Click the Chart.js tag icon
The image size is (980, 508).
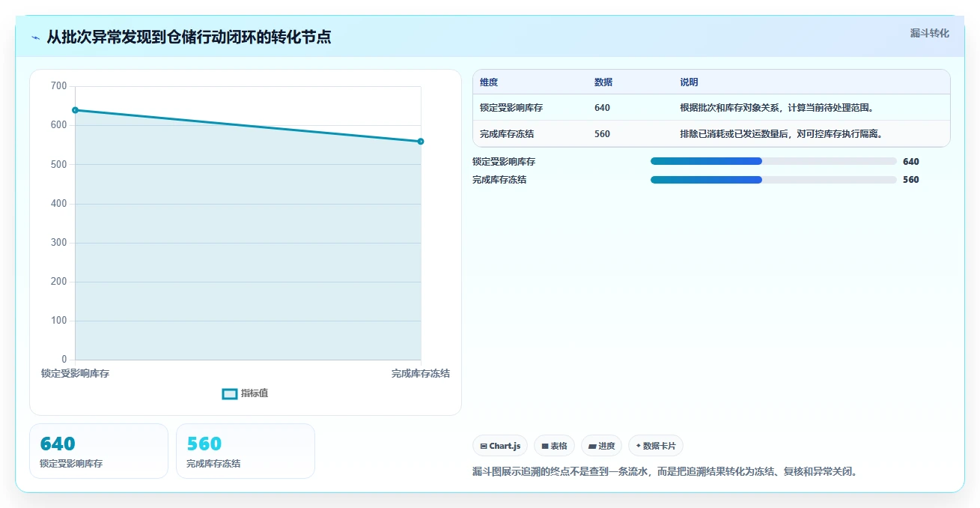[484, 446]
